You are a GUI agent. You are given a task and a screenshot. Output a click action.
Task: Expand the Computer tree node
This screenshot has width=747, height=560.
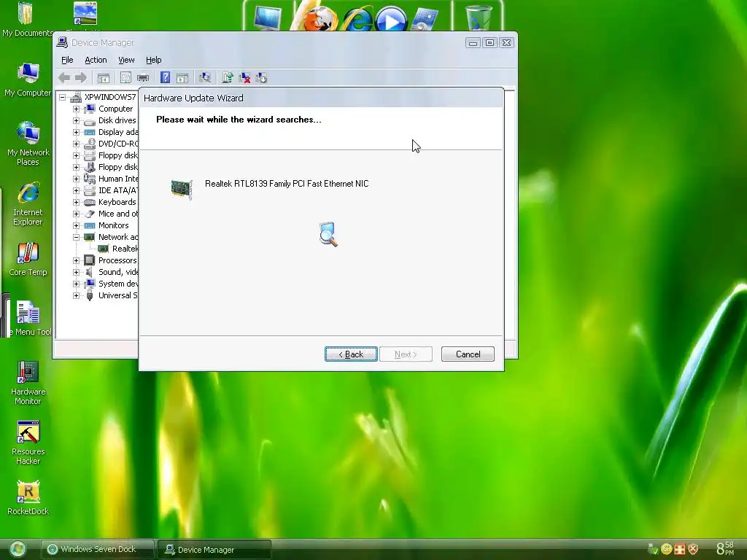pyautogui.click(x=76, y=109)
